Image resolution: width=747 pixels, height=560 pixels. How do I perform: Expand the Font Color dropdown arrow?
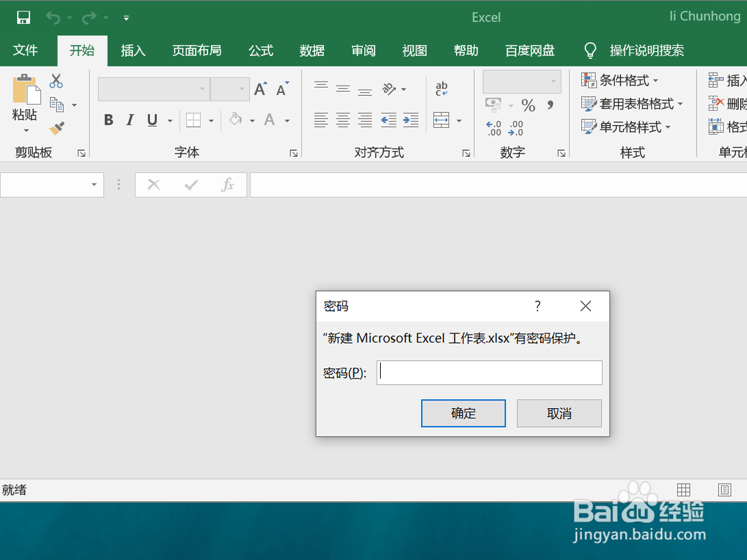tap(288, 121)
